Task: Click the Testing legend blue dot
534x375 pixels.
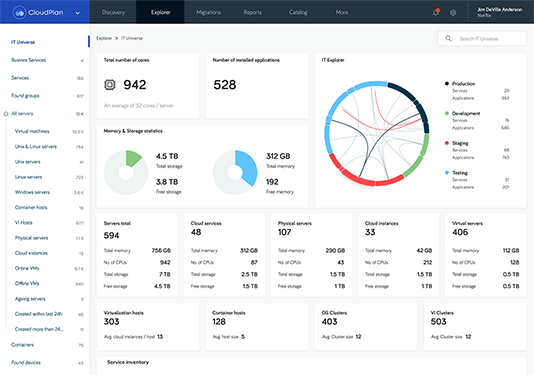Action: click(446, 173)
